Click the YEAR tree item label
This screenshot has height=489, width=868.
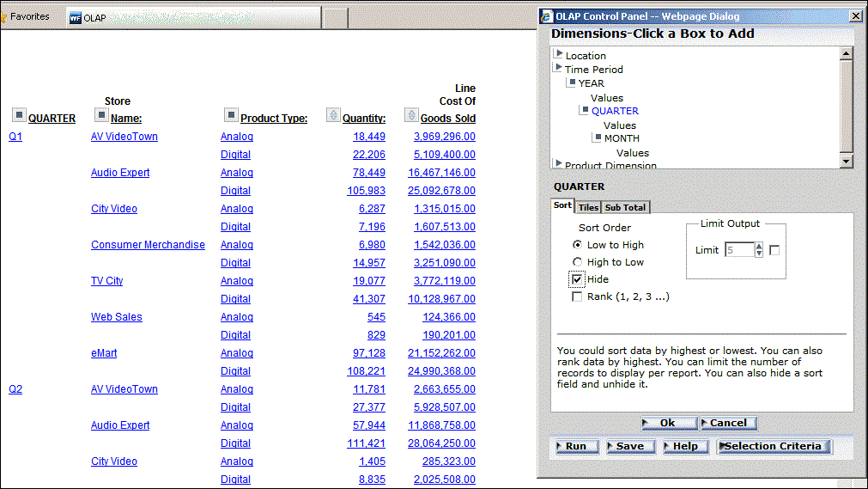tap(592, 83)
